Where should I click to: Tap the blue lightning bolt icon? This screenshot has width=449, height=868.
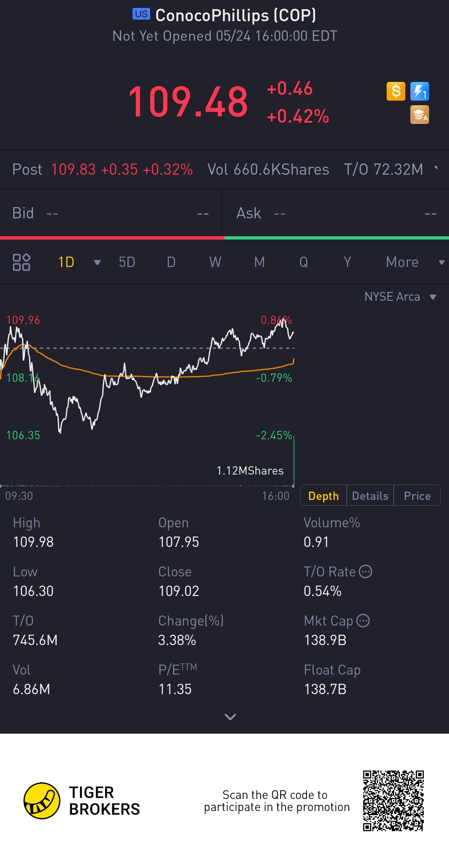(x=419, y=91)
